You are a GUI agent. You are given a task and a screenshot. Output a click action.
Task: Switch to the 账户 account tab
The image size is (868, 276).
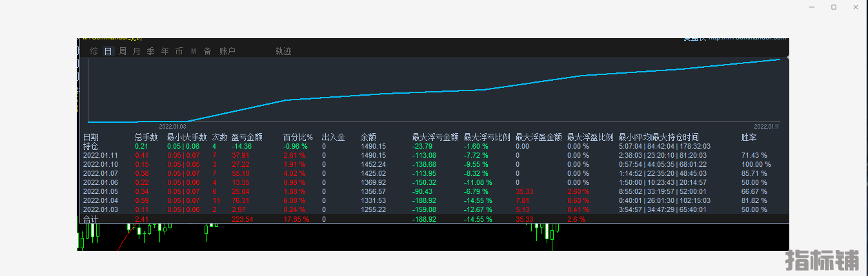coord(227,51)
